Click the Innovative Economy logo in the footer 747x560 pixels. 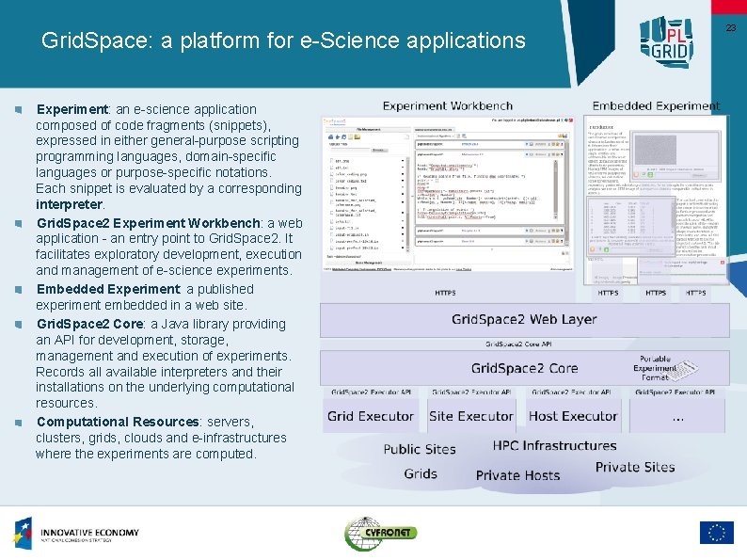pyautogui.click(x=76, y=533)
